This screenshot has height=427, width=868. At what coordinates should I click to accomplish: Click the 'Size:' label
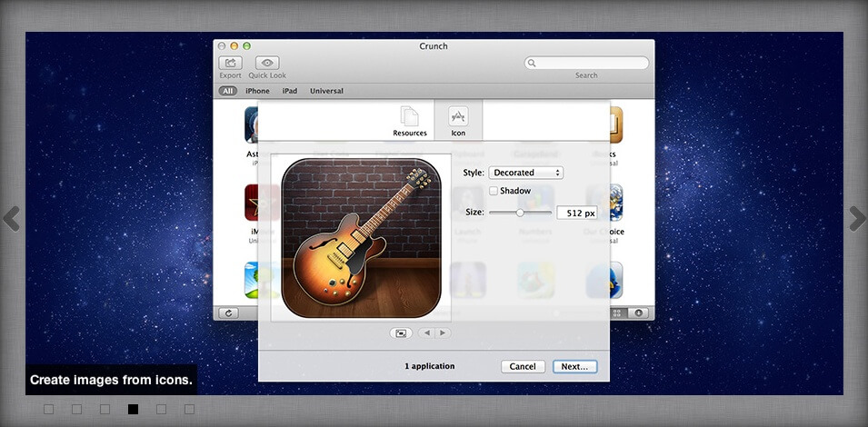pyautogui.click(x=475, y=213)
